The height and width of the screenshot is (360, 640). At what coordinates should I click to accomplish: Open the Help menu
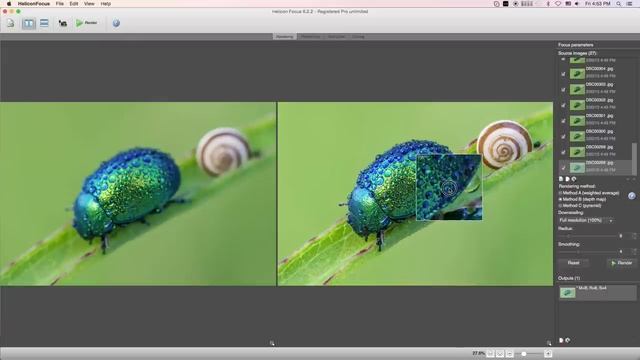coord(106,4)
